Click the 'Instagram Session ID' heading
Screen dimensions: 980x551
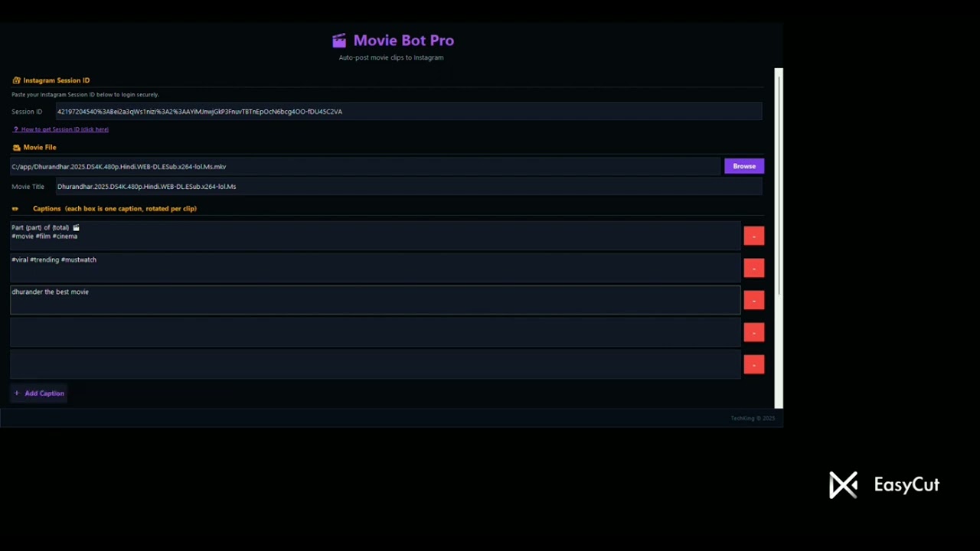[x=57, y=80]
